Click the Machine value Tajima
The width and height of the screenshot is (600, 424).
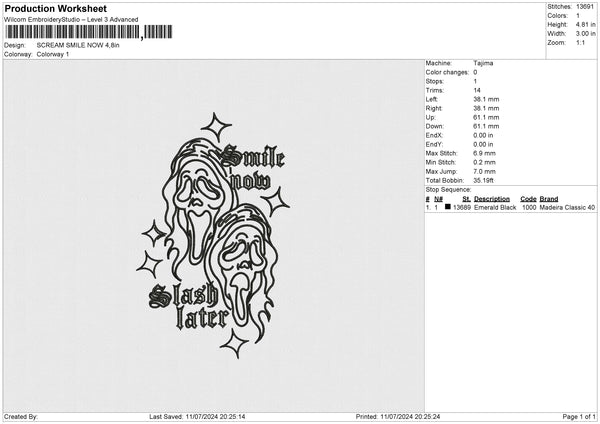point(483,63)
